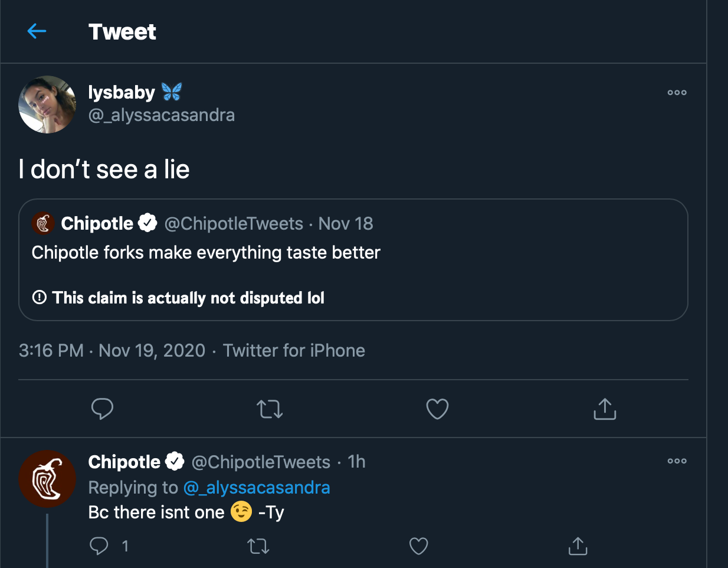Screen dimensions: 728x568
Task: Click the disputed claim warning label
Action: tap(188, 298)
